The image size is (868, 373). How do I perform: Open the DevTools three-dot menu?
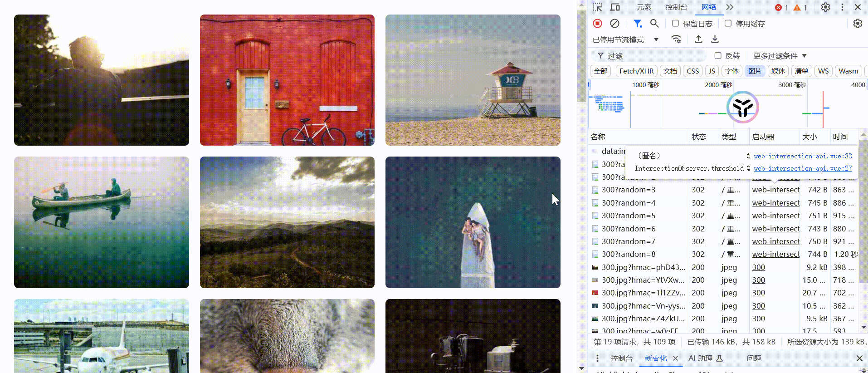tap(842, 7)
